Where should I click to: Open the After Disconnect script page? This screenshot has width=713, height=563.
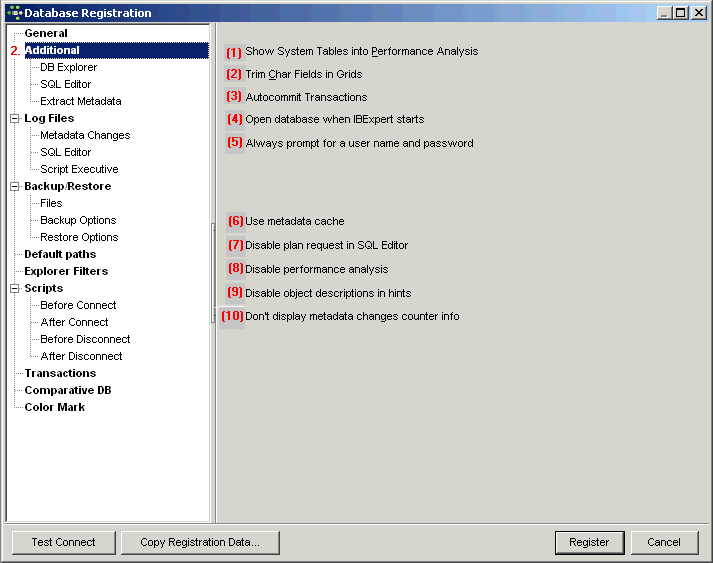coord(81,356)
